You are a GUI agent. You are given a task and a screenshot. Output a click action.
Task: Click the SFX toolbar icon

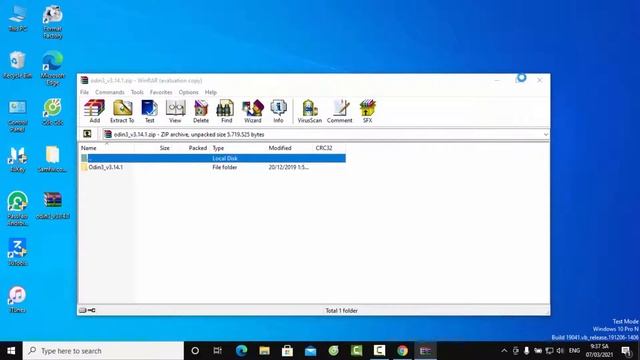367,111
